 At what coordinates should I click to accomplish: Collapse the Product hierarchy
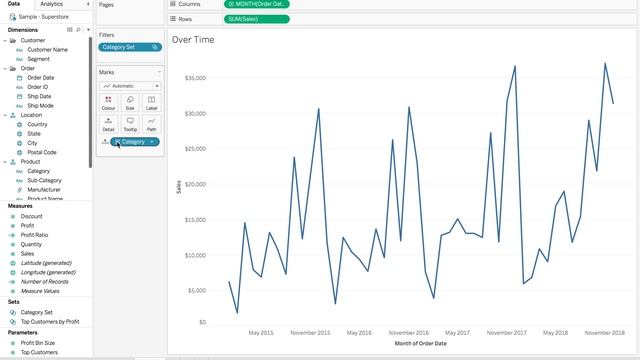pos(4,162)
